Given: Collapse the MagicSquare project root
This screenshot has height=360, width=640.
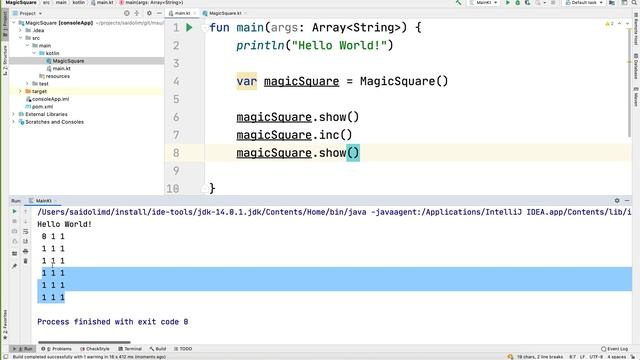Looking at the screenshot, I should click(14, 23).
